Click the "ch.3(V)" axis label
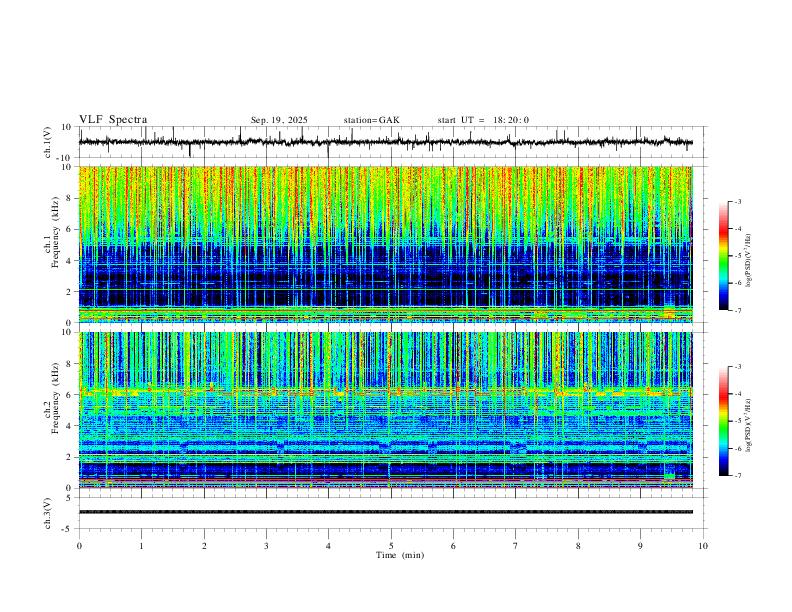The image size is (792, 612). point(48,514)
